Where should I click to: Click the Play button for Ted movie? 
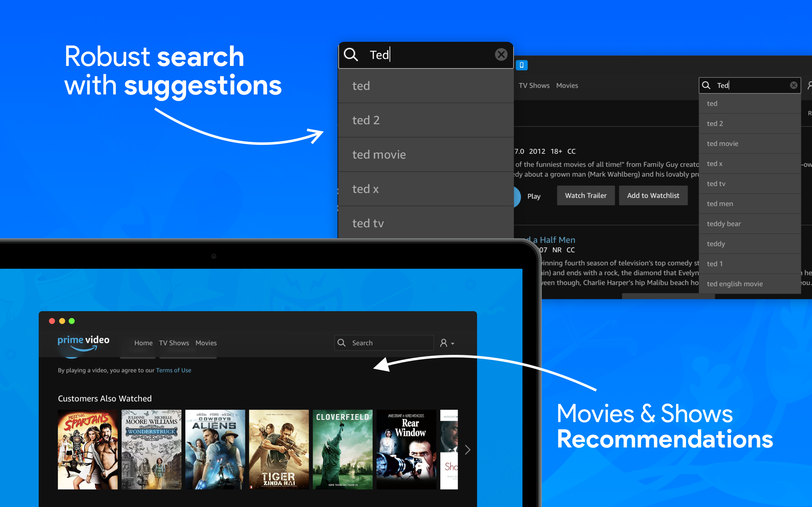click(533, 196)
